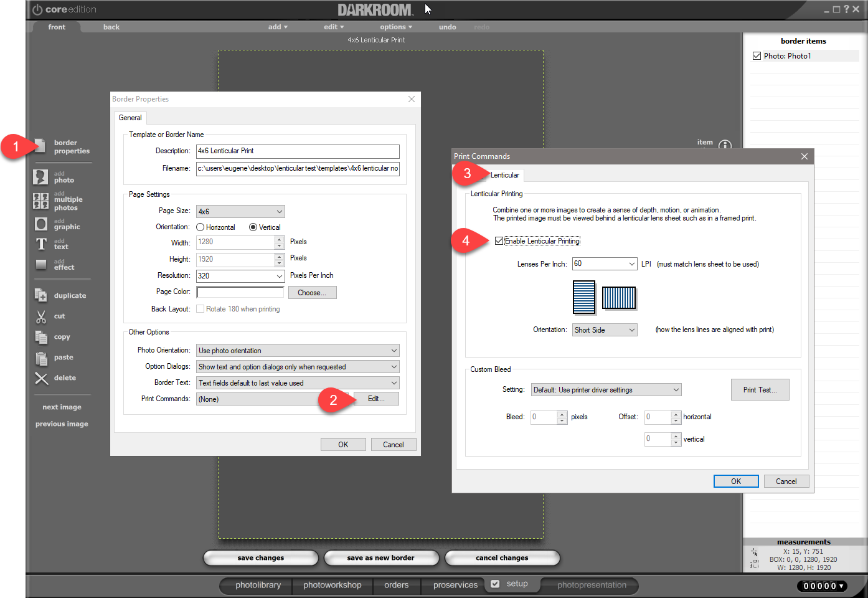This screenshot has width=868, height=598.
Task: Switch to the photoworkshop tab
Action: click(x=332, y=585)
